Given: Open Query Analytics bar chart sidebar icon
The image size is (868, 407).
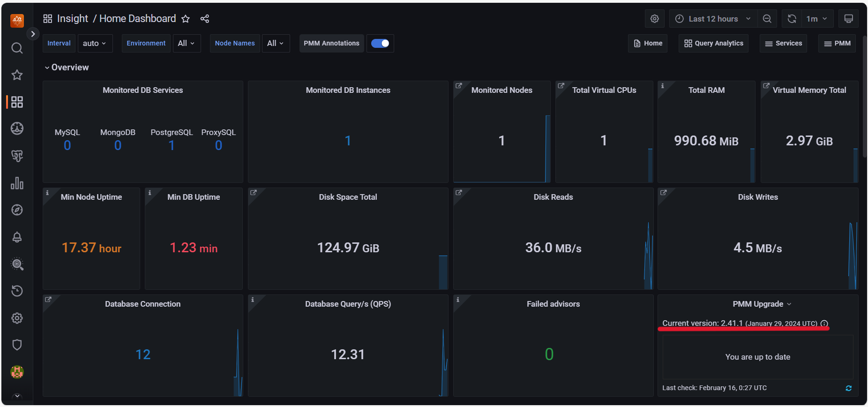Looking at the screenshot, I should [x=17, y=183].
